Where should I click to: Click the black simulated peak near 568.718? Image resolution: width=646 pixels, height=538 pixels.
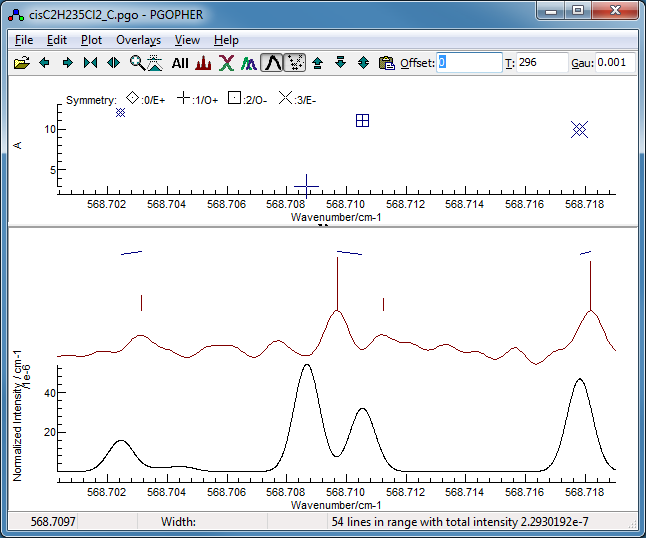pyautogui.click(x=580, y=379)
